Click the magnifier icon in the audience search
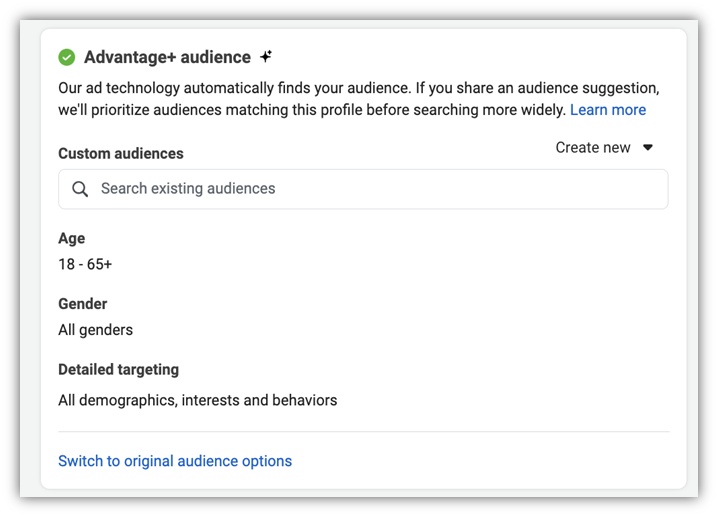The width and height of the screenshot is (718, 517). pos(80,189)
